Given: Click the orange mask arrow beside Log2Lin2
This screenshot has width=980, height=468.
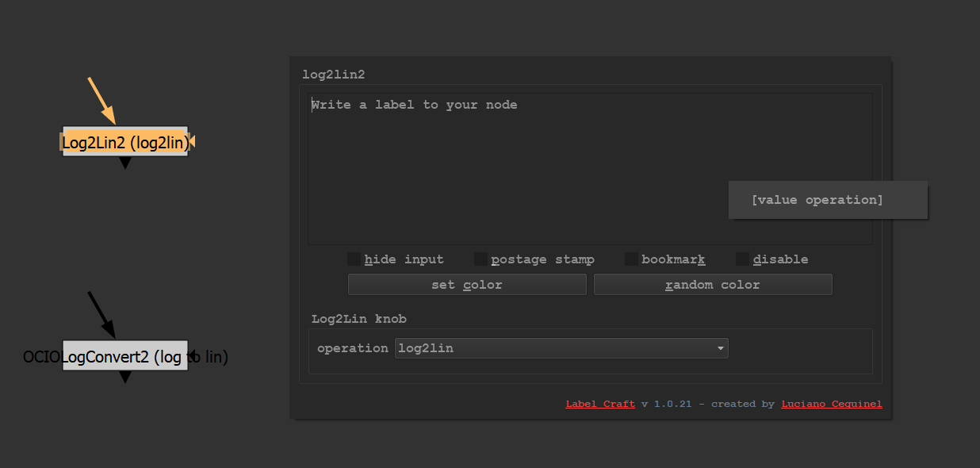Looking at the screenshot, I should pyautogui.click(x=192, y=142).
